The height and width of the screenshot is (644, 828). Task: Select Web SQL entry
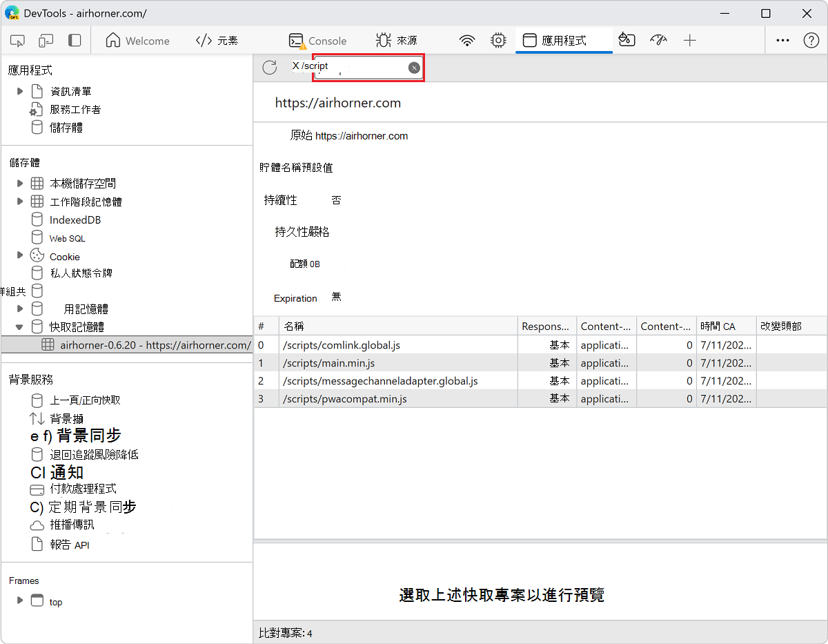coord(67,238)
